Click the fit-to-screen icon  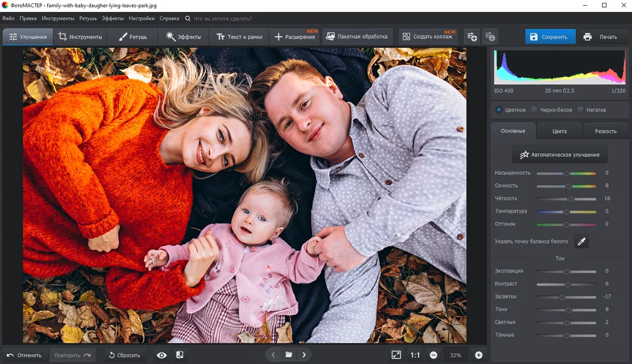(396, 355)
